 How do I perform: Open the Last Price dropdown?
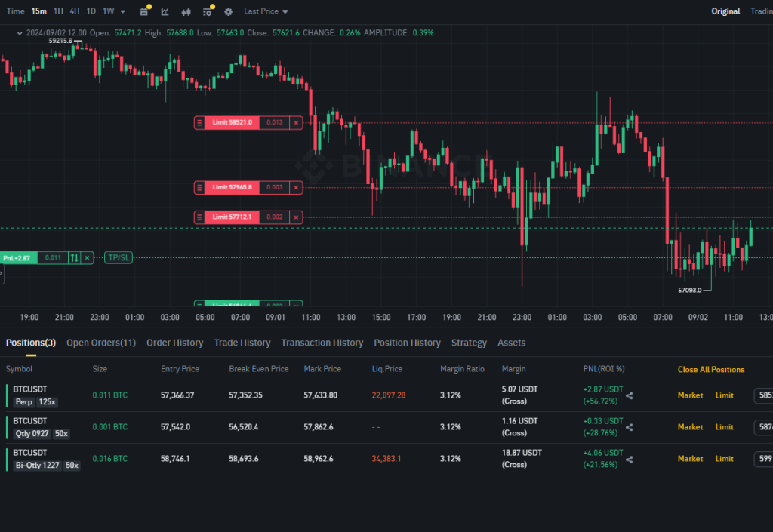(266, 11)
